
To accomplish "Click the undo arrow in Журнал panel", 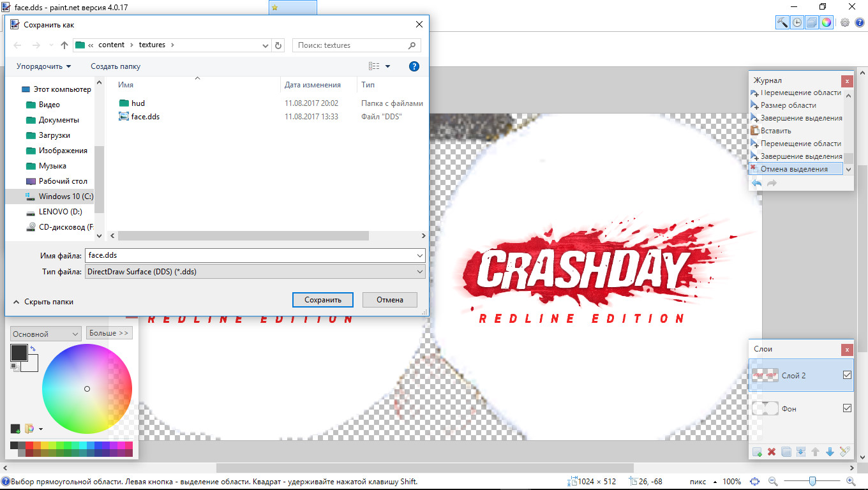I will 757,183.
